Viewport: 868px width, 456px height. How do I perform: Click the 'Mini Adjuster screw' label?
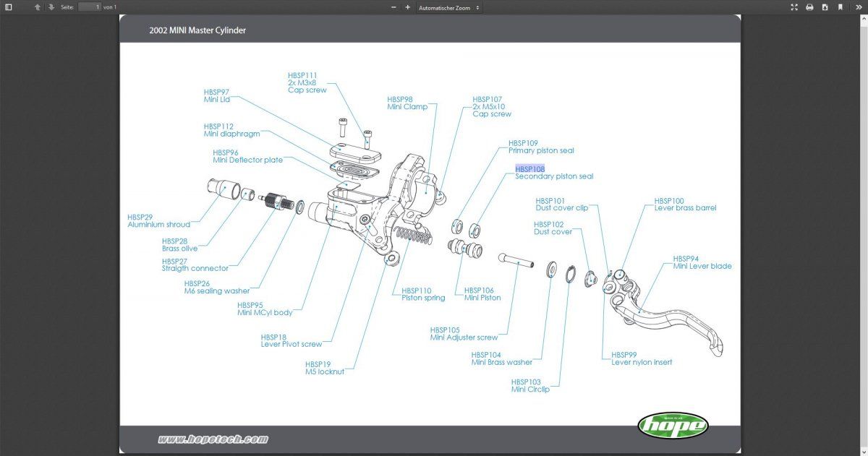(464, 337)
